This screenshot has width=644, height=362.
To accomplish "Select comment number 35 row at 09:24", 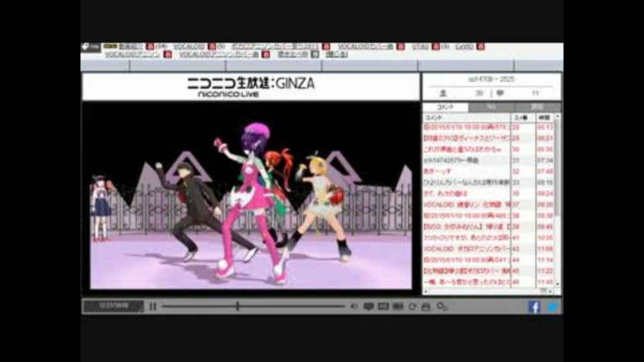I will (x=489, y=194).
